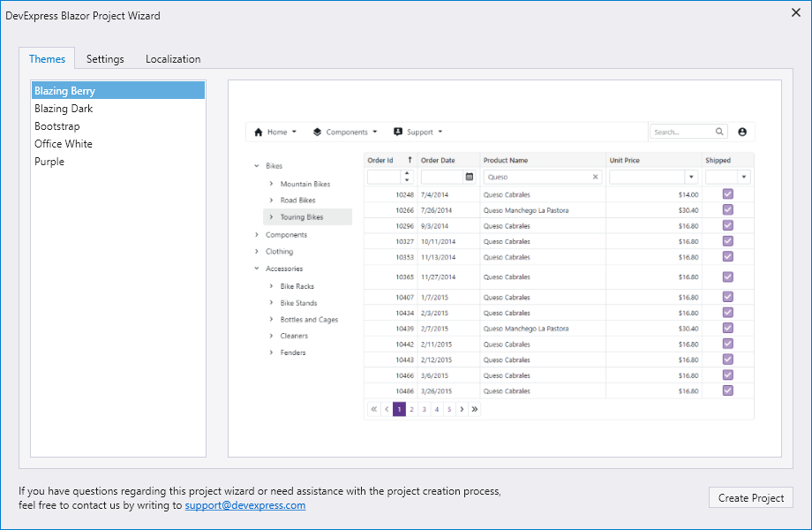The width and height of the screenshot is (812, 530).
Task: Toggle Shipped checkbox for order 10365
Action: 728,276
